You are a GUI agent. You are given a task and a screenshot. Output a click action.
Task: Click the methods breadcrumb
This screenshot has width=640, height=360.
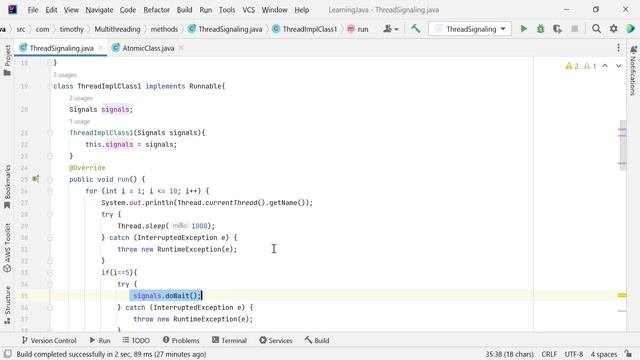click(x=164, y=29)
